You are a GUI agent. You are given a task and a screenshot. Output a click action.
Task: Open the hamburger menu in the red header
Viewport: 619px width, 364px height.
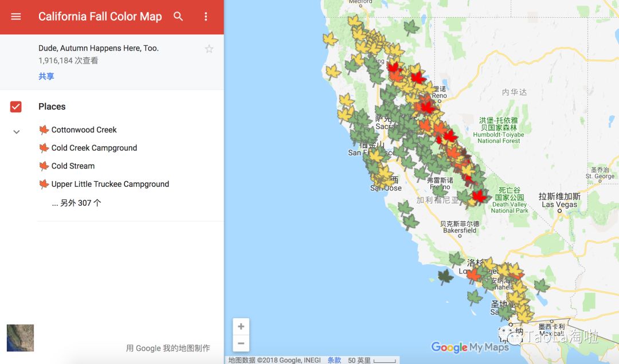click(16, 17)
